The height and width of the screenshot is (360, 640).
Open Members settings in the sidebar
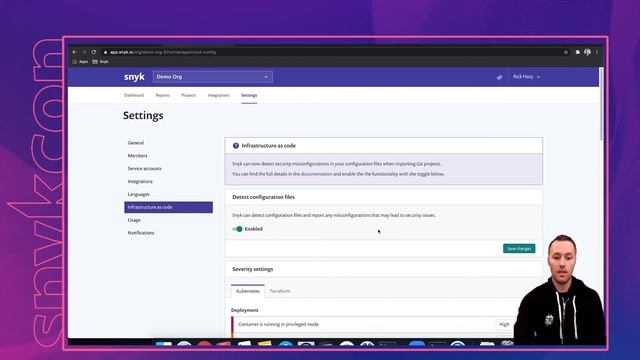(x=138, y=156)
